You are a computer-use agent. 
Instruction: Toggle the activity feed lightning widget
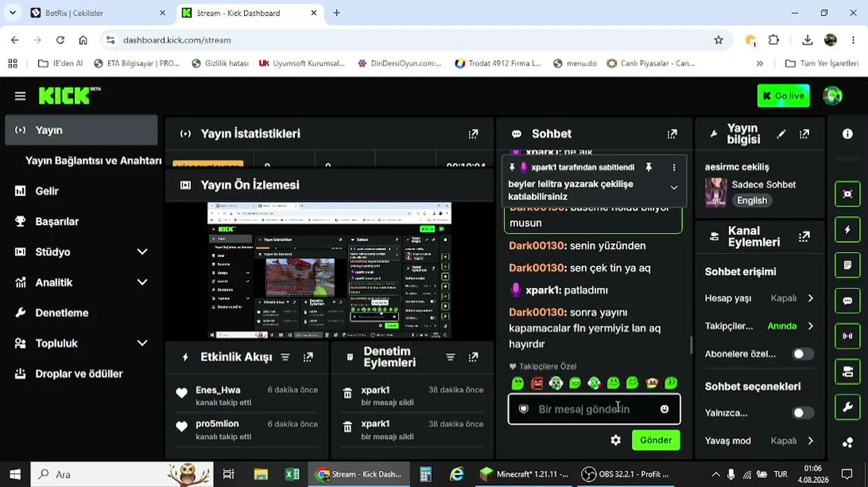coord(848,230)
